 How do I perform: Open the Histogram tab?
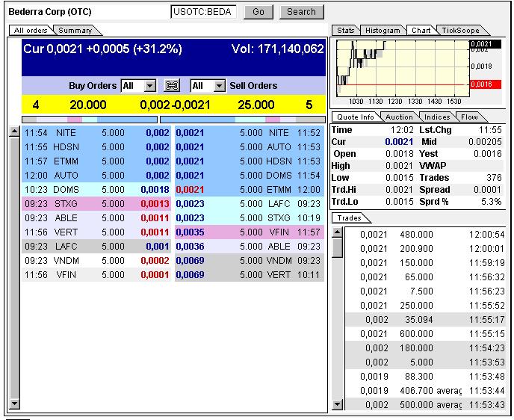click(x=382, y=31)
